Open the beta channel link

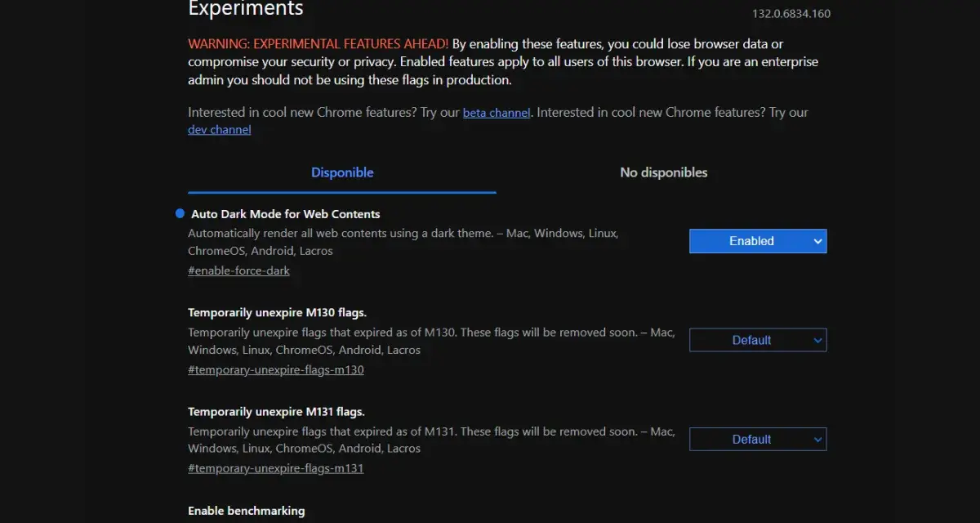coord(497,113)
